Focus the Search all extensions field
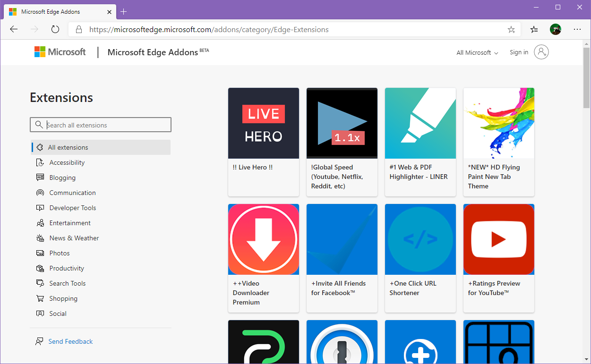The image size is (591, 364). point(101,125)
